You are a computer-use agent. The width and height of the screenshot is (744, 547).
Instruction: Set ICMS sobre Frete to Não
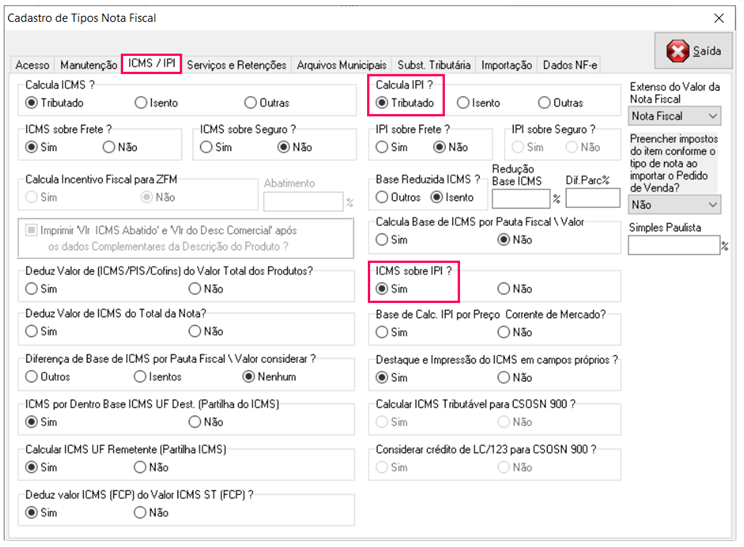109,147
